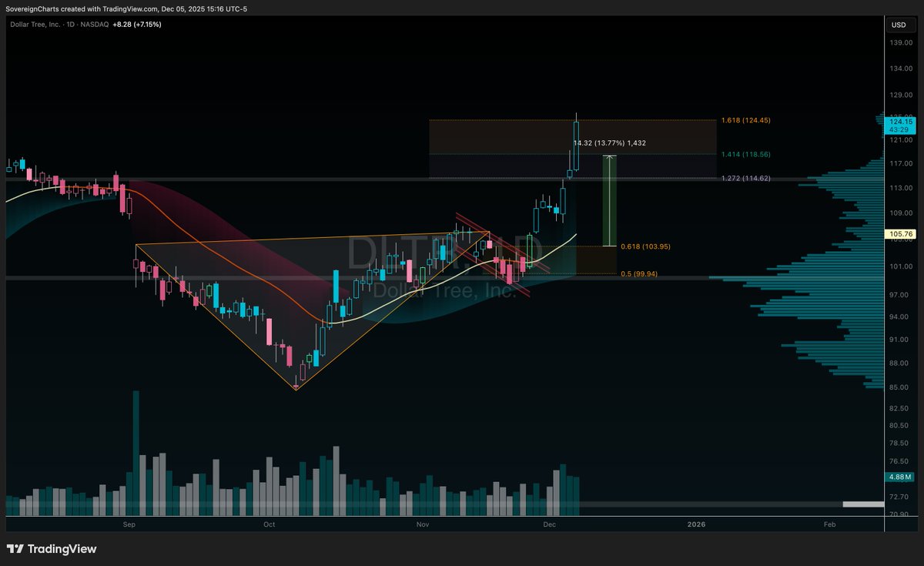Click the Sep label on time axis
Screen dimensions: 924x566
pos(128,524)
